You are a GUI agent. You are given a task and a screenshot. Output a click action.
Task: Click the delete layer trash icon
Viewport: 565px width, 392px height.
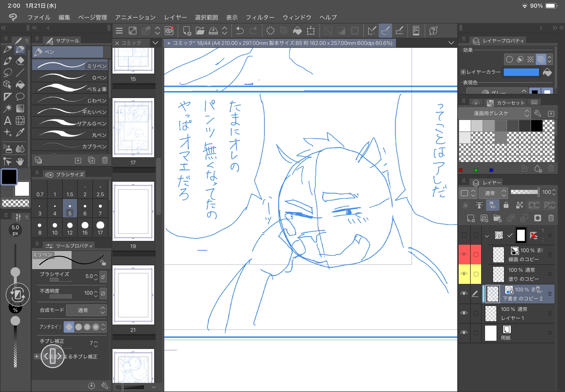(551, 218)
